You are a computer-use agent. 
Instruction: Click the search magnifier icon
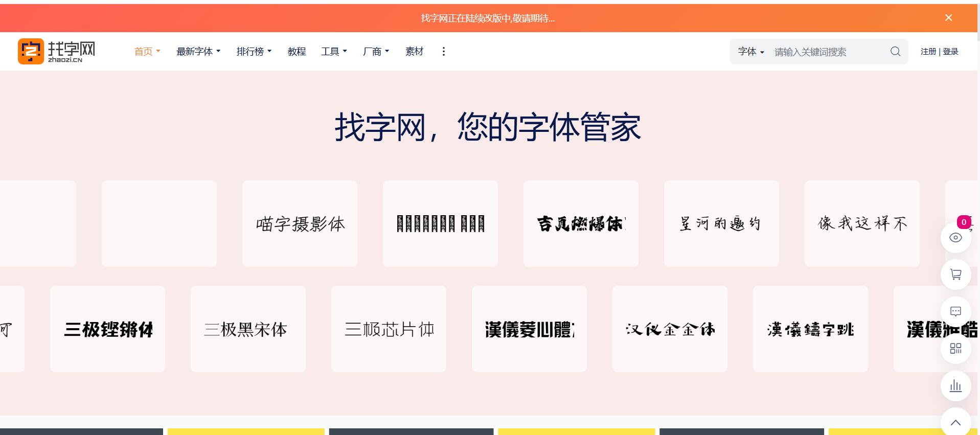[895, 52]
